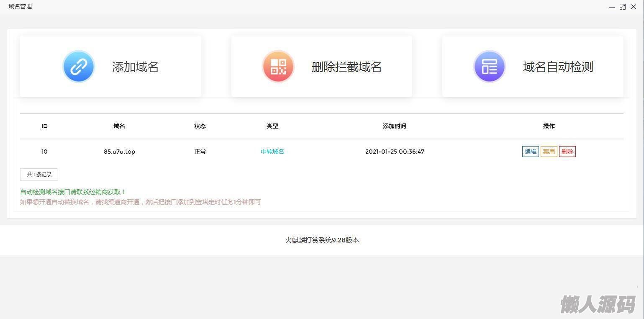This screenshot has height=319, width=644.
Task: Disable the domain using 禁用 button
Action: 549,152
